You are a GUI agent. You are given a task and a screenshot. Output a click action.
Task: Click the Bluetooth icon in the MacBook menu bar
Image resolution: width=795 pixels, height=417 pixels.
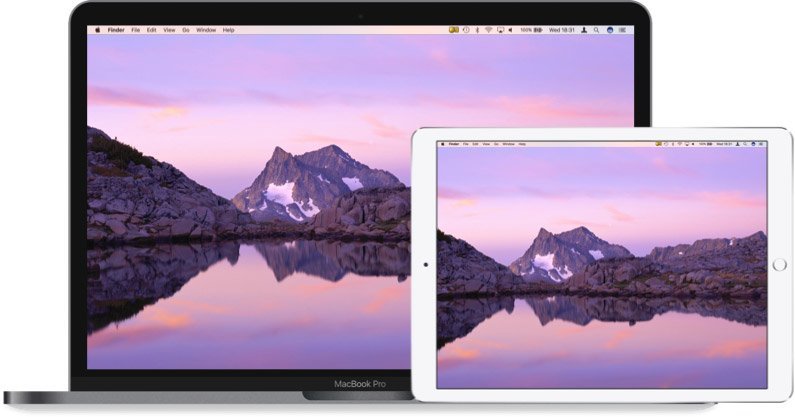(477, 30)
